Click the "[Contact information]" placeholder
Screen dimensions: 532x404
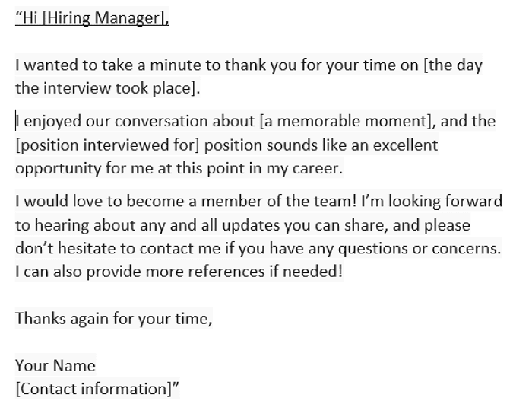click(94, 389)
